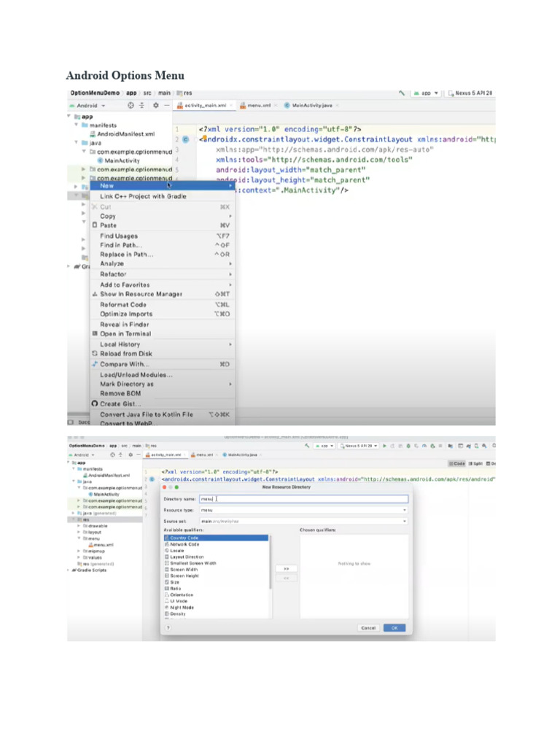Switch to activity_main.xml tab in upper screenshot
Image resolution: width=560 pixels, height=747 pixels.
(x=205, y=105)
